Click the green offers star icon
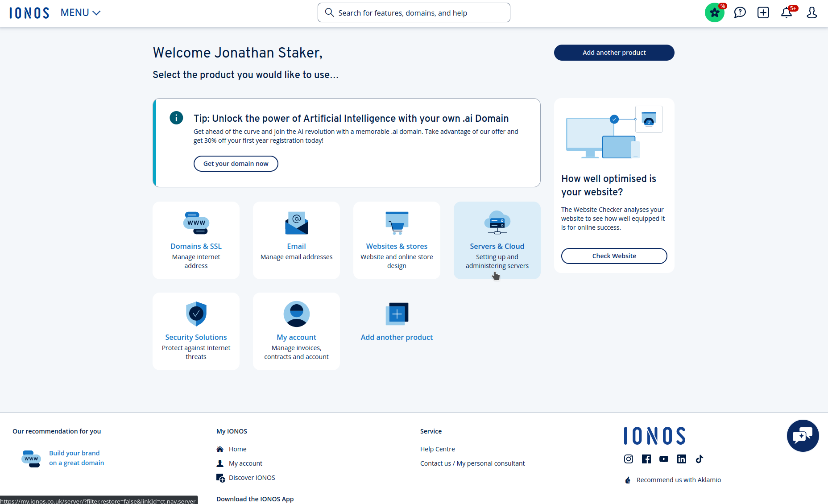The width and height of the screenshot is (828, 504). 714,13
